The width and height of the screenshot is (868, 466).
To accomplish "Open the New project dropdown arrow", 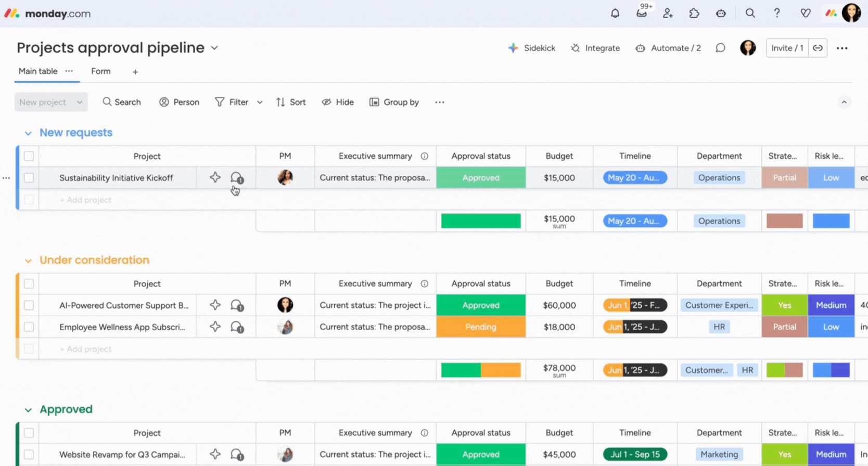I will 80,102.
